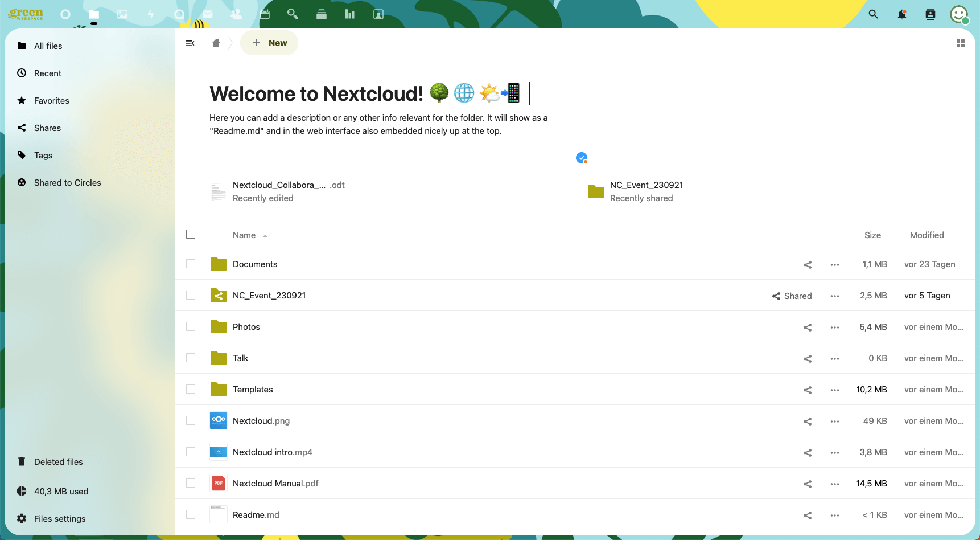Switch to grid view
Viewport: 980px width, 540px height.
(961, 43)
